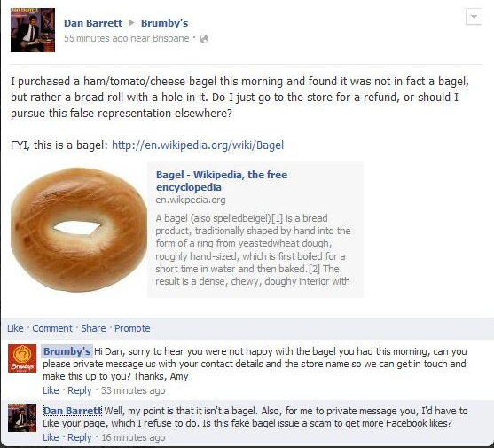Open 'Bagel - Wikipedia, the free encyclopedia' title

222,180
